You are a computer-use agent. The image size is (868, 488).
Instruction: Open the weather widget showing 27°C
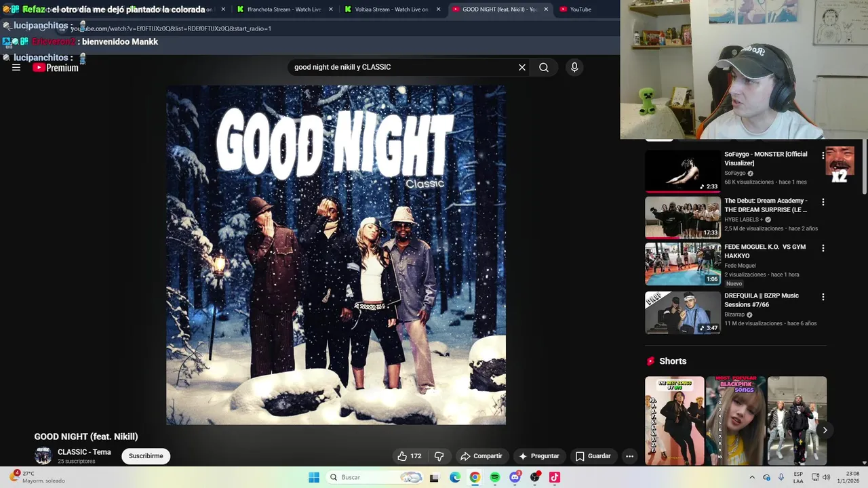(x=38, y=477)
